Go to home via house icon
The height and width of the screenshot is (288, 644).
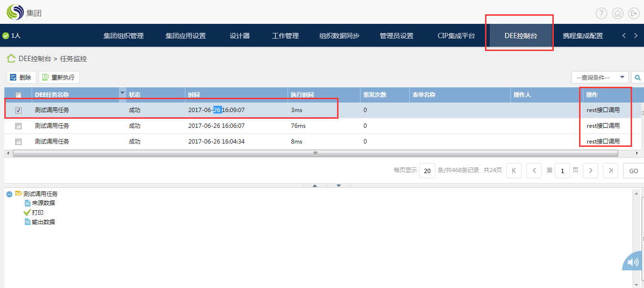click(x=618, y=13)
